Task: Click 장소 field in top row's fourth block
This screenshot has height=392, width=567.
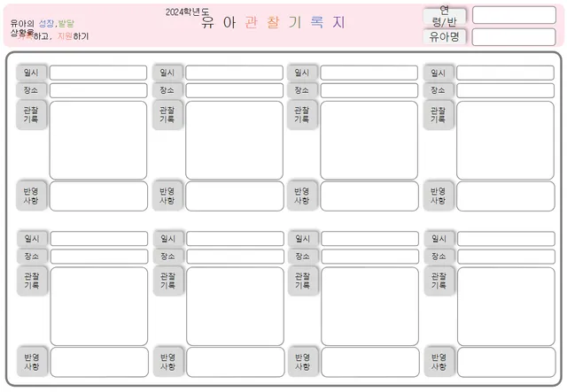Action: point(505,90)
